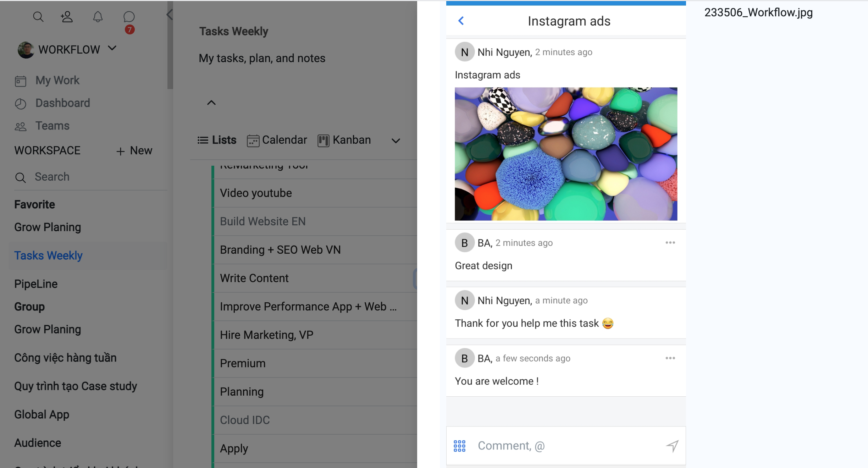Open the Instagram ads image thumbnail

tap(566, 154)
